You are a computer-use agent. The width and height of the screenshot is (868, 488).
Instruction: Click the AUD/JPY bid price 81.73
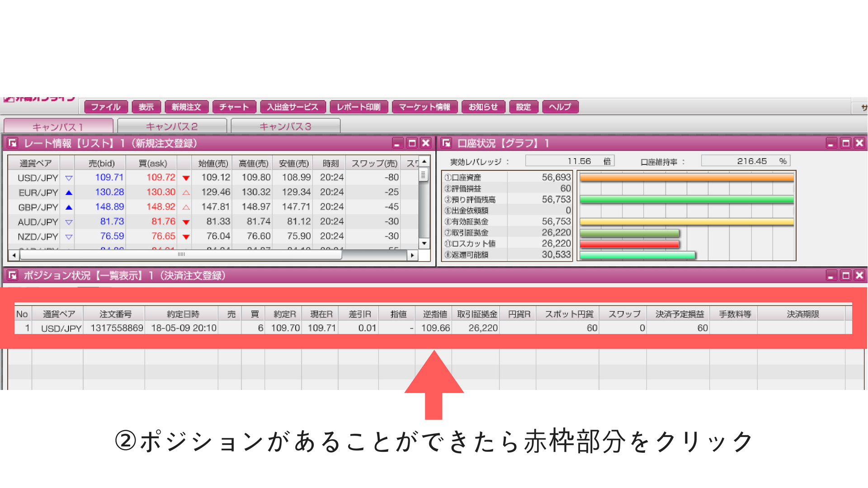[x=112, y=221]
